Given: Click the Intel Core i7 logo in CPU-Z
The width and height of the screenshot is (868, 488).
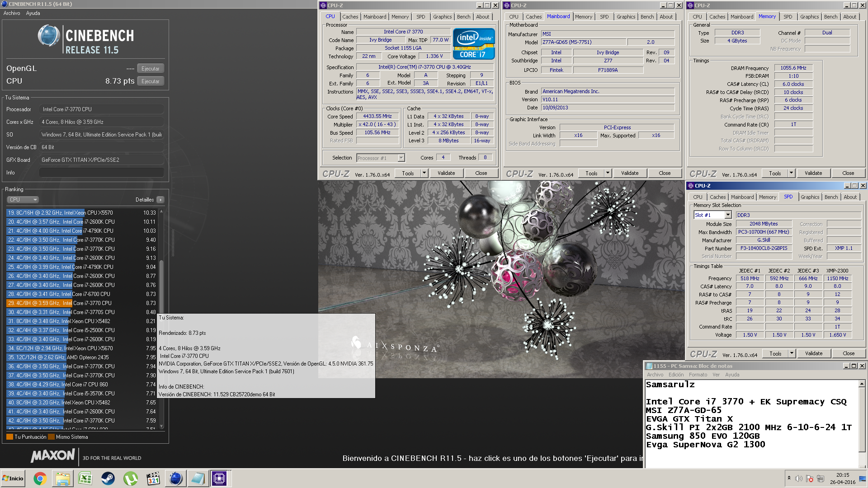Looking at the screenshot, I should tap(474, 44).
